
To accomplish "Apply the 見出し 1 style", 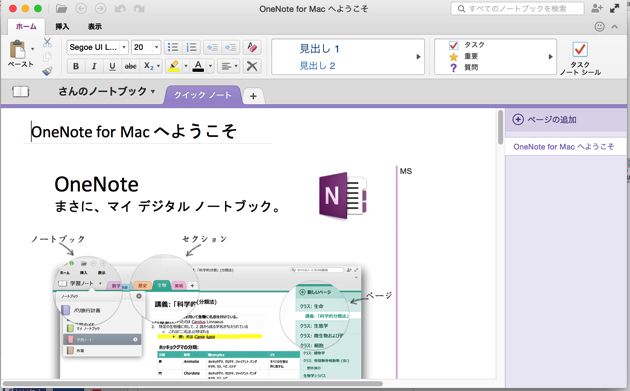I will click(x=319, y=49).
